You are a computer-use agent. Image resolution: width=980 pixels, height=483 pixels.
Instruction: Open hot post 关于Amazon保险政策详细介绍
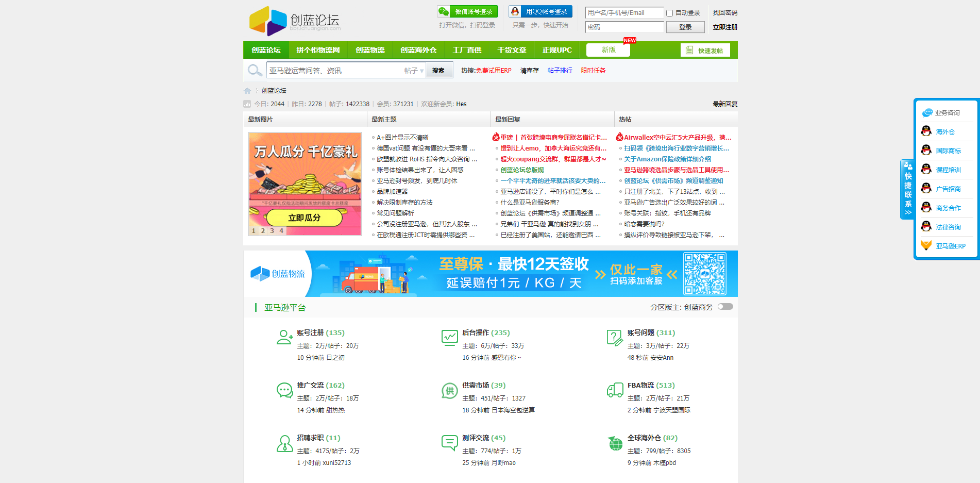(667, 159)
